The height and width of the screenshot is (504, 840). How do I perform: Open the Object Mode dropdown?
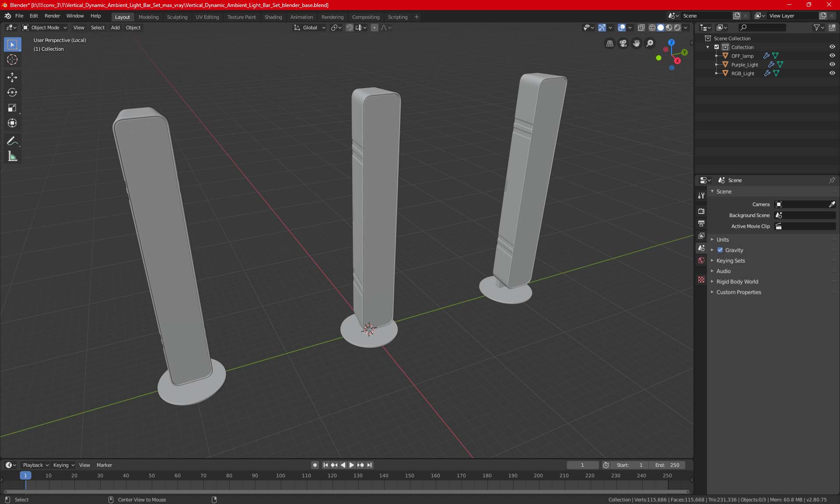(x=45, y=28)
